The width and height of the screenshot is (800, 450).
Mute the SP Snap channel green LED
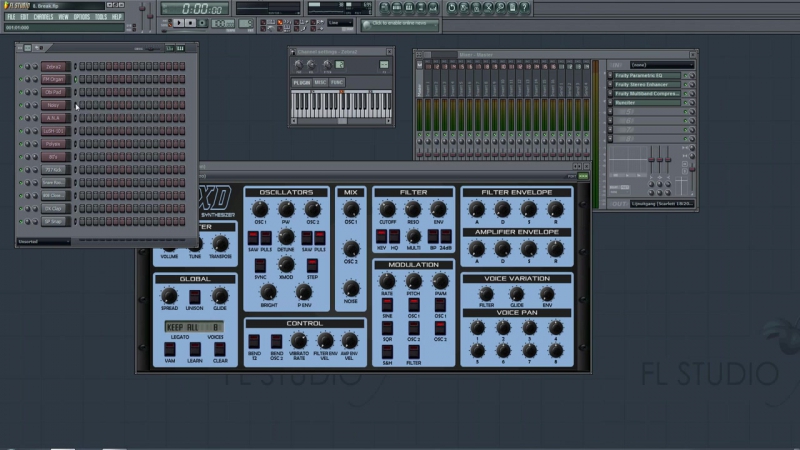(x=21, y=221)
